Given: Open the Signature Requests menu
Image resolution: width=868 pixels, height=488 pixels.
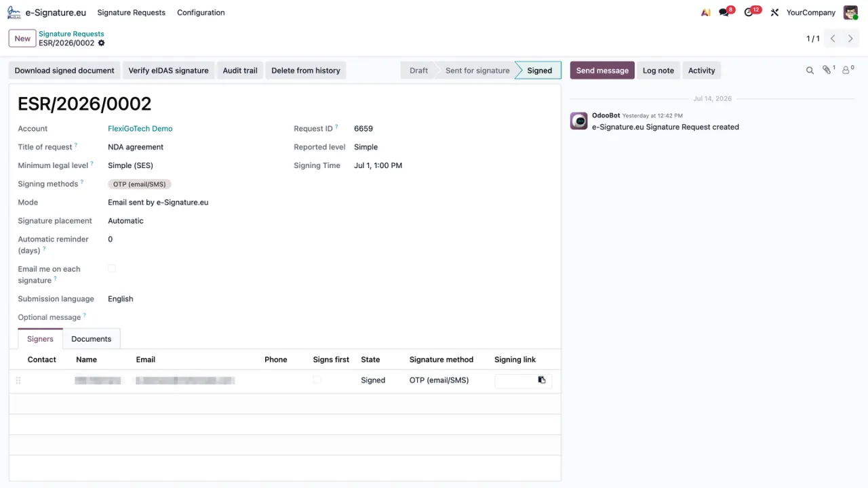Looking at the screenshot, I should click(x=131, y=12).
